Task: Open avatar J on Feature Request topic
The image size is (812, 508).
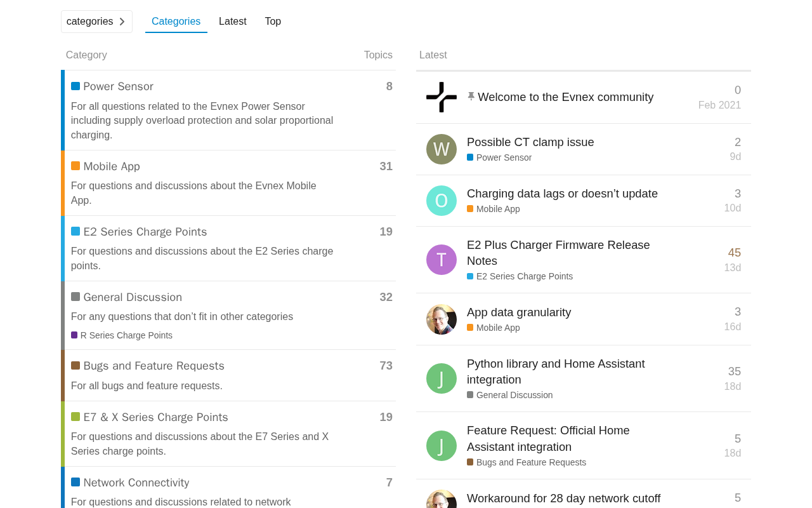Action: point(442,446)
